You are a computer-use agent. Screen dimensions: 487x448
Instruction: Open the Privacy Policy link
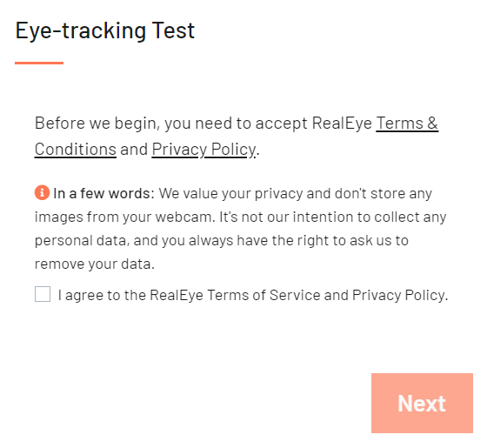tap(204, 150)
